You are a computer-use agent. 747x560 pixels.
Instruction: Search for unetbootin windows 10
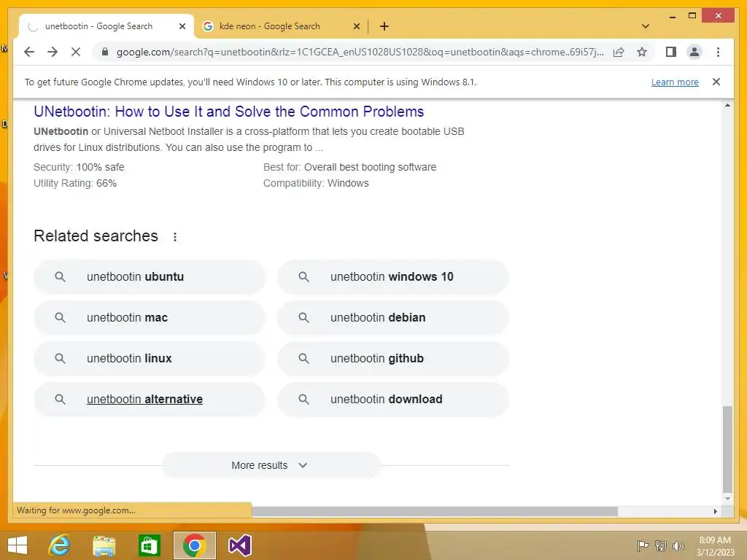tap(393, 276)
